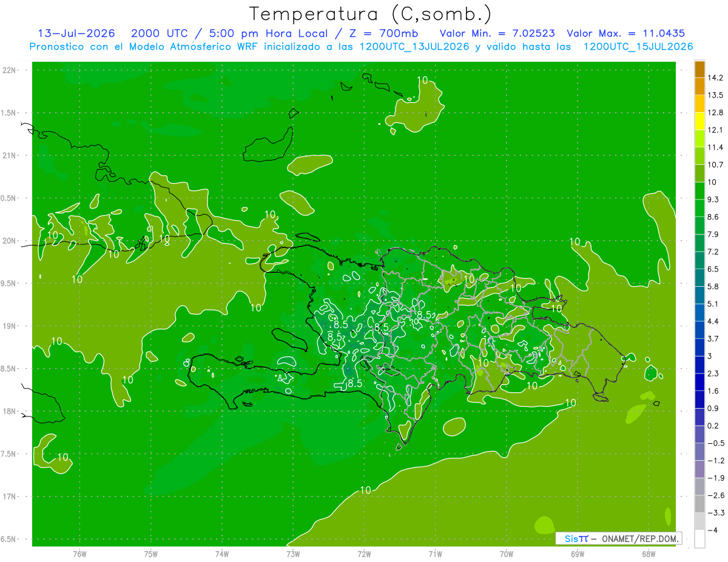Click the "1200UTC_13JUL2026" initialization time
Viewport: 728px width, 562px height.
point(414,47)
